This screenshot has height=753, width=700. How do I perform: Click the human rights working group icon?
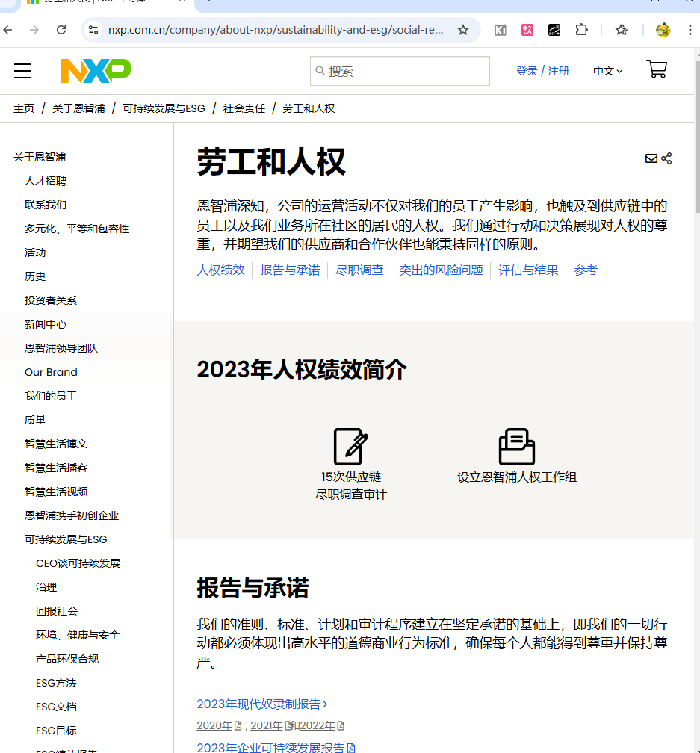click(517, 446)
